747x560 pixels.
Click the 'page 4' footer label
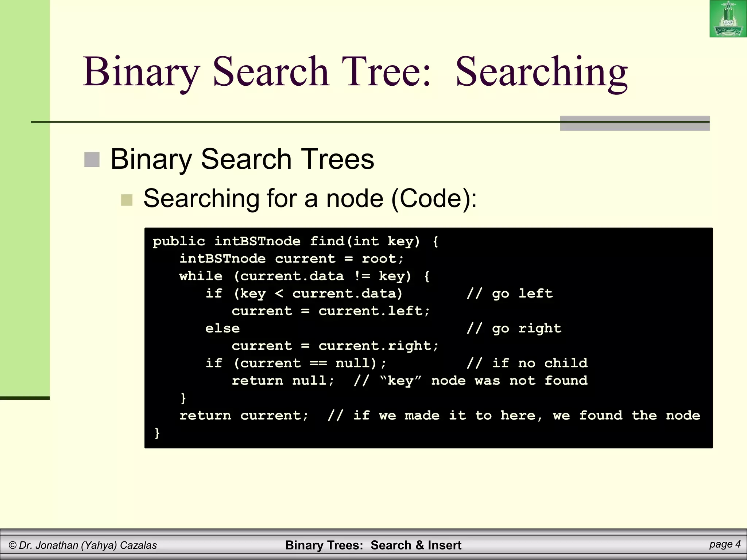(725, 544)
